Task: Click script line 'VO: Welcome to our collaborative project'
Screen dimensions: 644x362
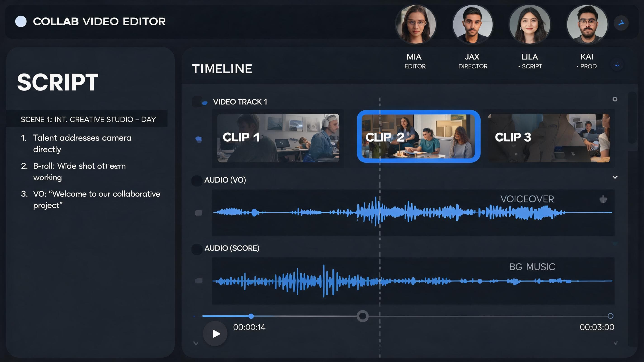Action: point(97,199)
